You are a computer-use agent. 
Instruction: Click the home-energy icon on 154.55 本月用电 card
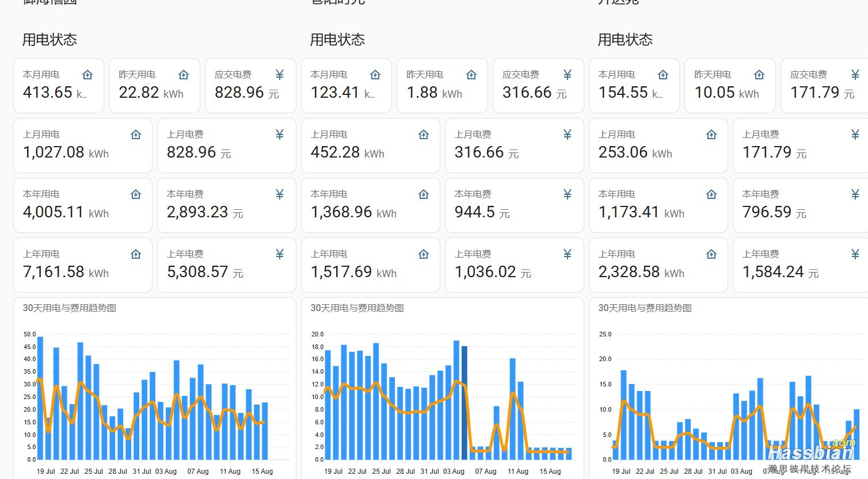click(663, 75)
